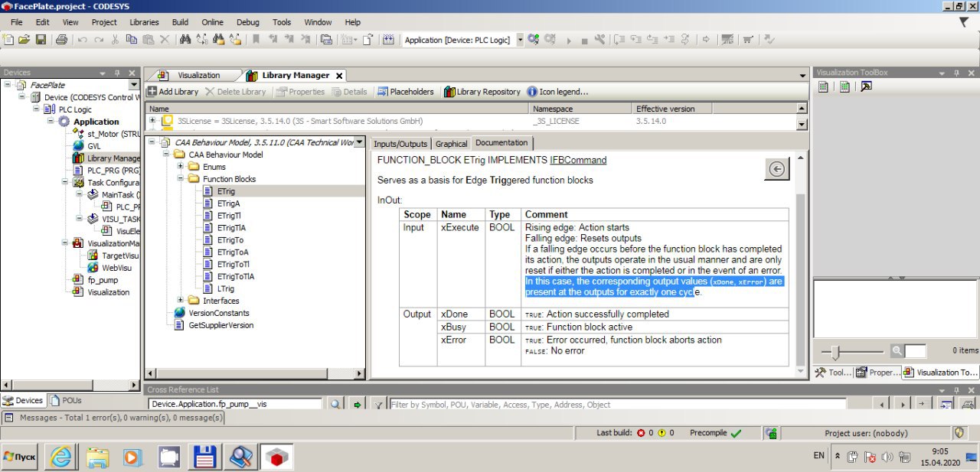
Task: Click the Precompile green checkmark status
Action: (737, 433)
